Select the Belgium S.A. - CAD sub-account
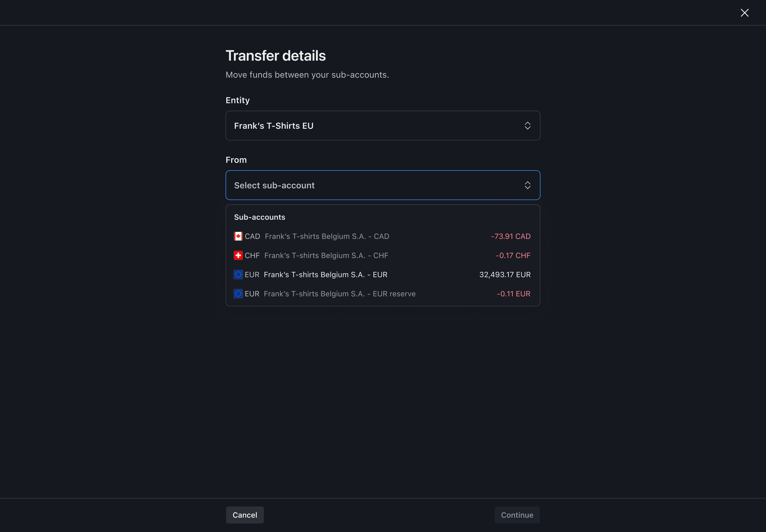 tap(382, 236)
